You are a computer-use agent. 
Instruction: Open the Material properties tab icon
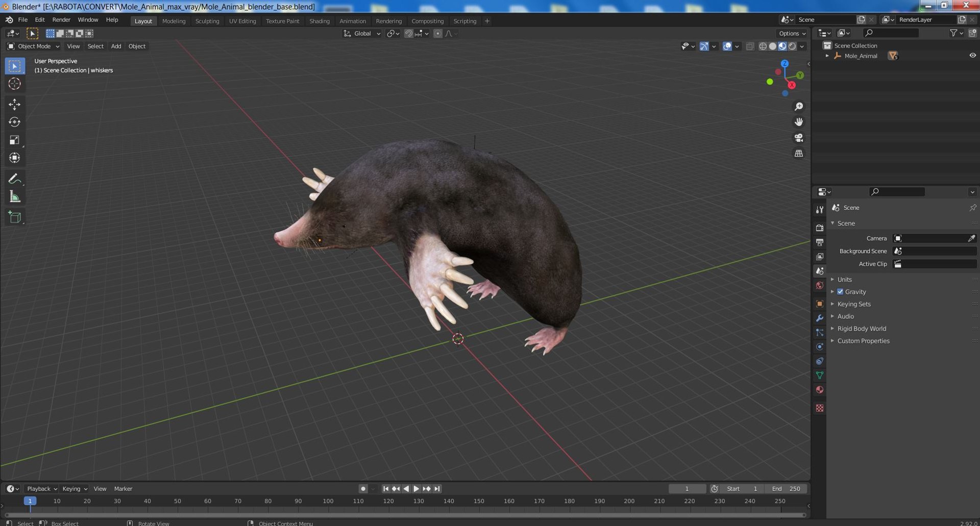pyautogui.click(x=820, y=390)
